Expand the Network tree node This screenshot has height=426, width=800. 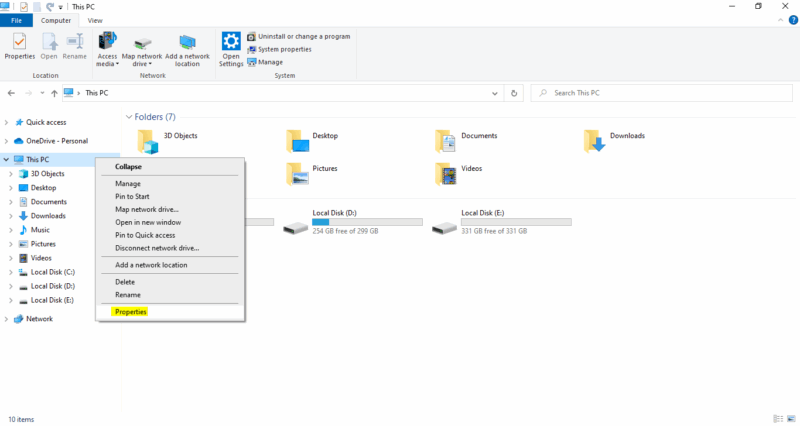7,319
